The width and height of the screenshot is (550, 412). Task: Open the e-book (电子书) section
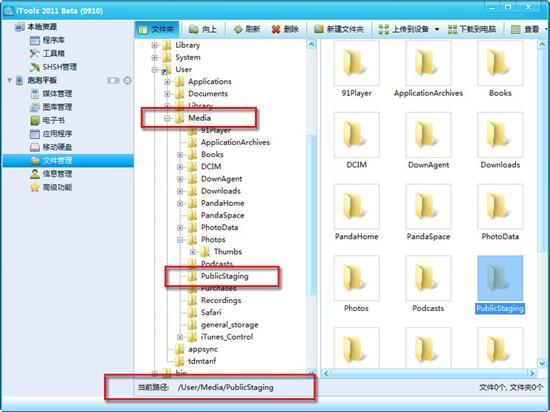coord(47,120)
